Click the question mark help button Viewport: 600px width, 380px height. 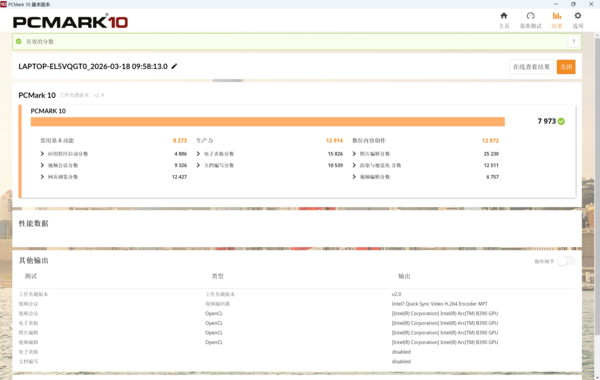pos(573,42)
